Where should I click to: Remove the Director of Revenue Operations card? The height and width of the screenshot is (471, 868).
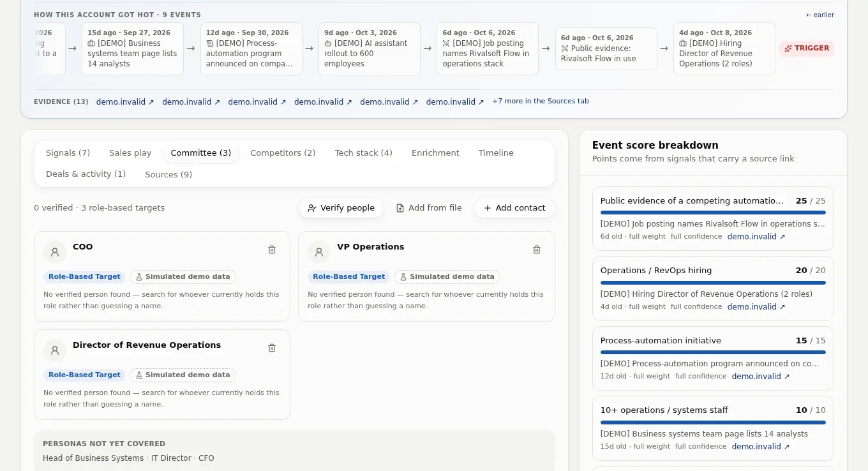tap(272, 348)
